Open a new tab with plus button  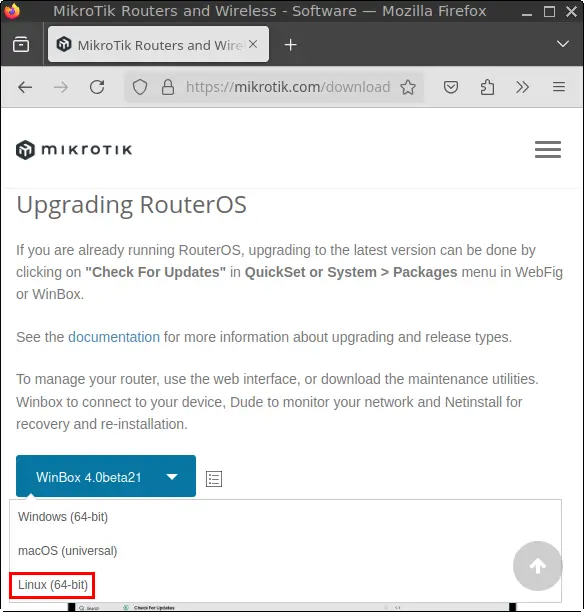[x=290, y=44]
